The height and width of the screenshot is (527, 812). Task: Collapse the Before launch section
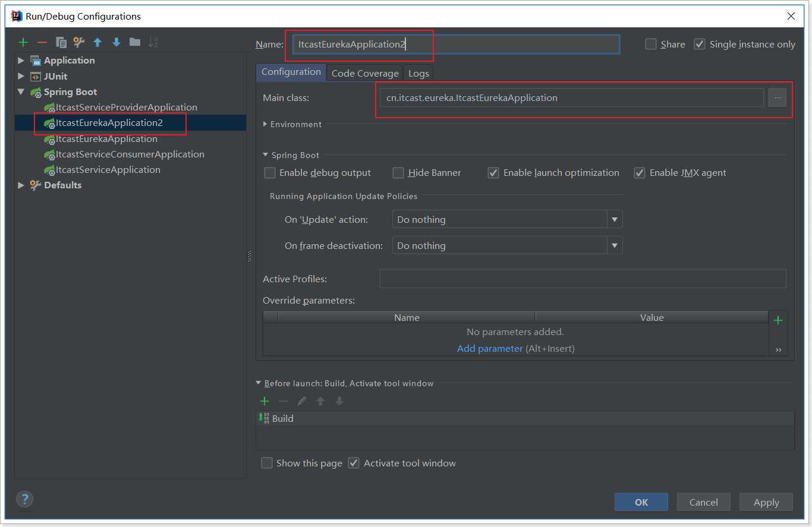click(x=259, y=383)
